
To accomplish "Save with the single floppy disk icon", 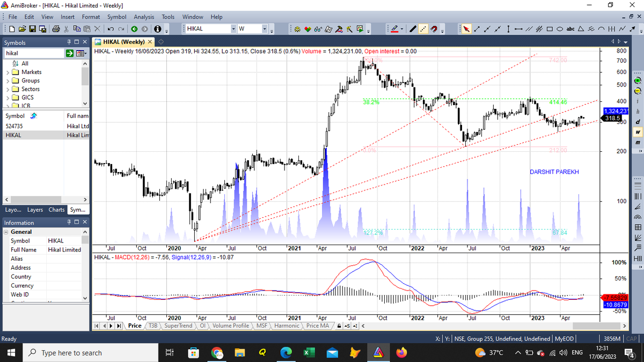I will pyautogui.click(x=32, y=29).
